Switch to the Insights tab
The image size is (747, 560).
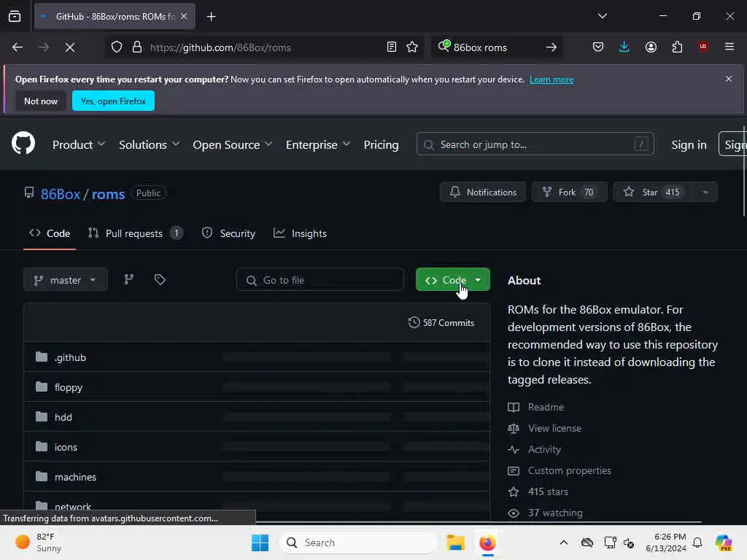(300, 233)
